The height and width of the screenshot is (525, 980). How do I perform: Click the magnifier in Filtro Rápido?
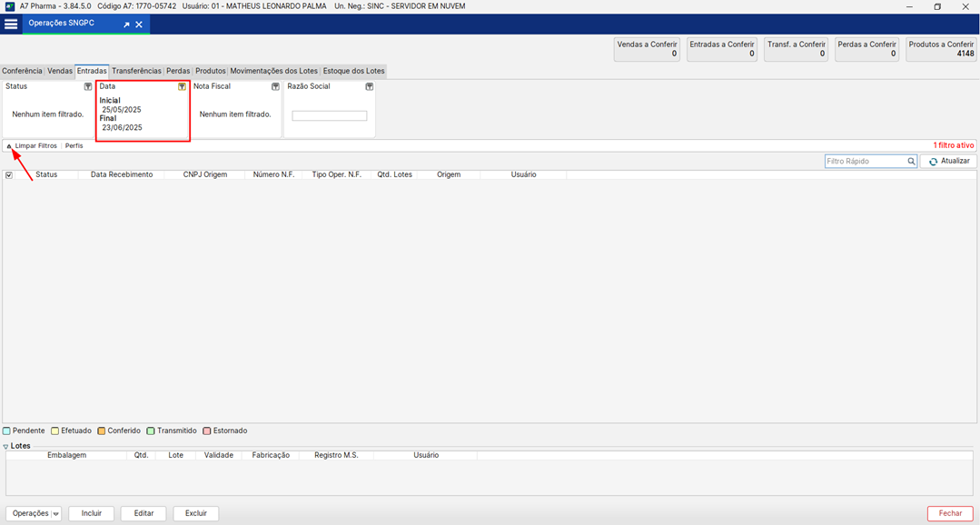(911, 162)
